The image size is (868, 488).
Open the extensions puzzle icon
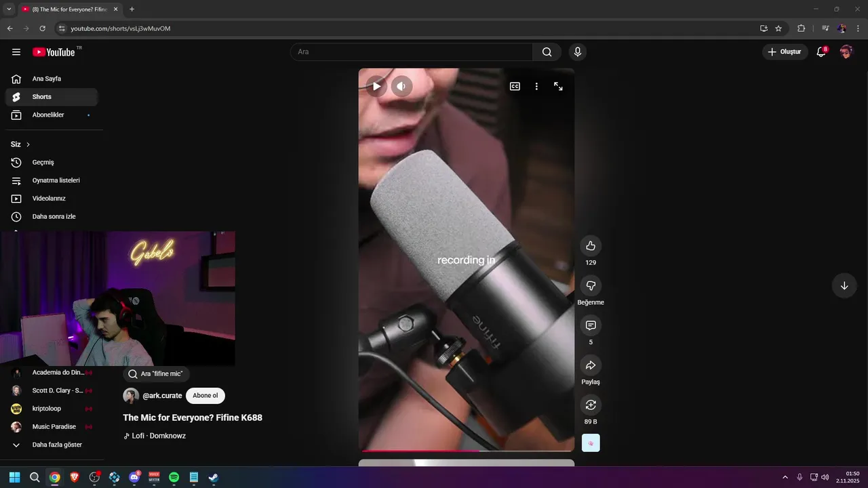pyautogui.click(x=801, y=28)
